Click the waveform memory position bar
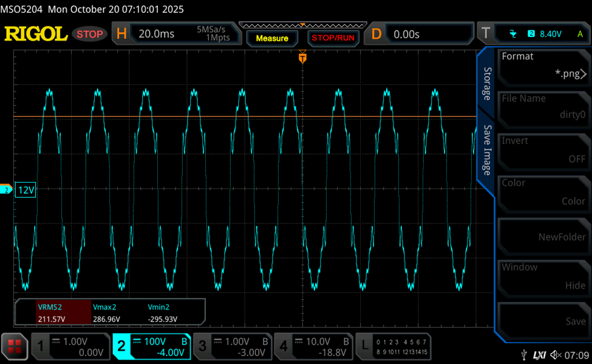The image size is (592, 364). 302,26
